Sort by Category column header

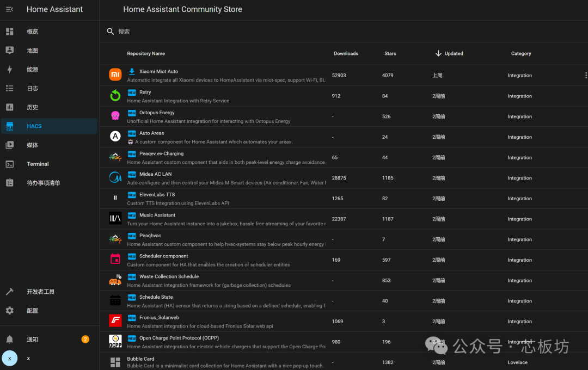coord(521,54)
